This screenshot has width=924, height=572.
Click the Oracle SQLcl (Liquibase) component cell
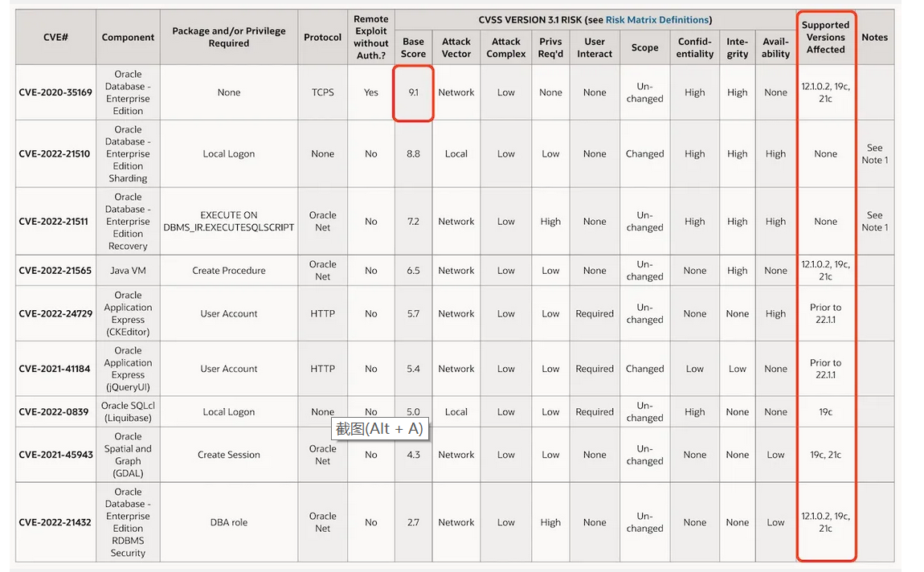(x=128, y=412)
